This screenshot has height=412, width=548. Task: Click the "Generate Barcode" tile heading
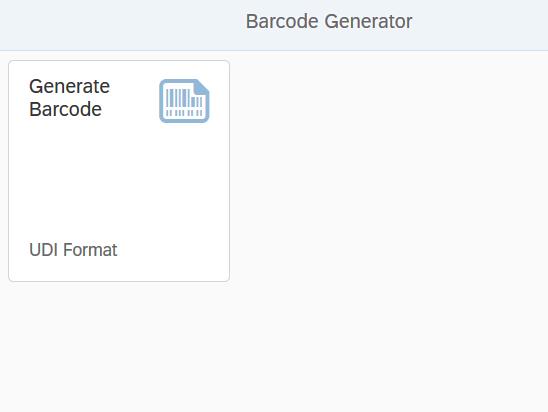pyautogui.click(x=70, y=97)
